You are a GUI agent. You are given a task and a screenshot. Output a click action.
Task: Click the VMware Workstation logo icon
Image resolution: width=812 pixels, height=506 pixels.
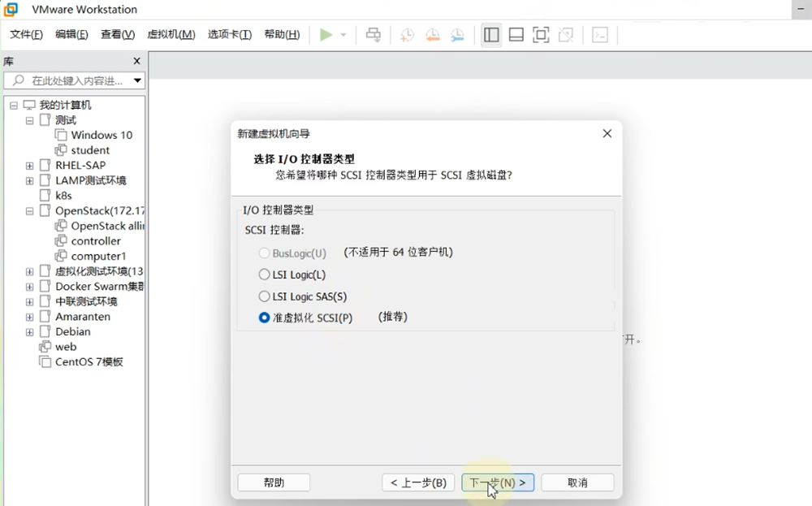coord(11,9)
